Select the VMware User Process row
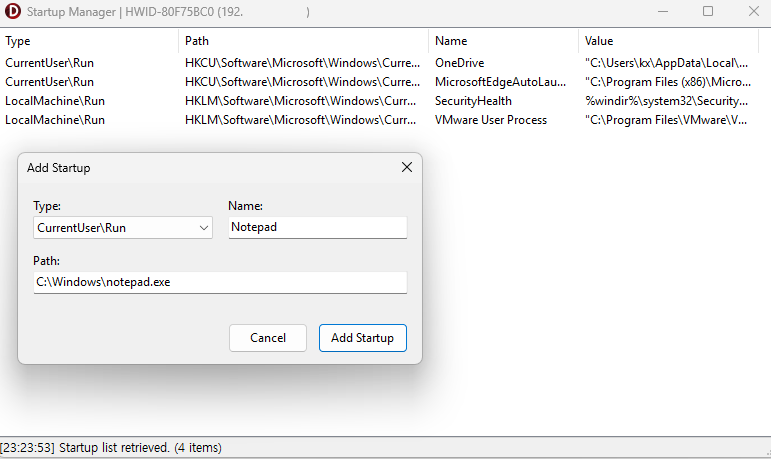 [379, 120]
